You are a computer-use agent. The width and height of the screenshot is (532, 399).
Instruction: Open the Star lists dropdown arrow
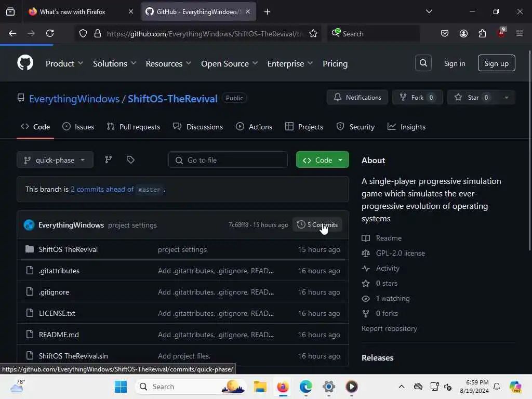pyautogui.click(x=506, y=97)
